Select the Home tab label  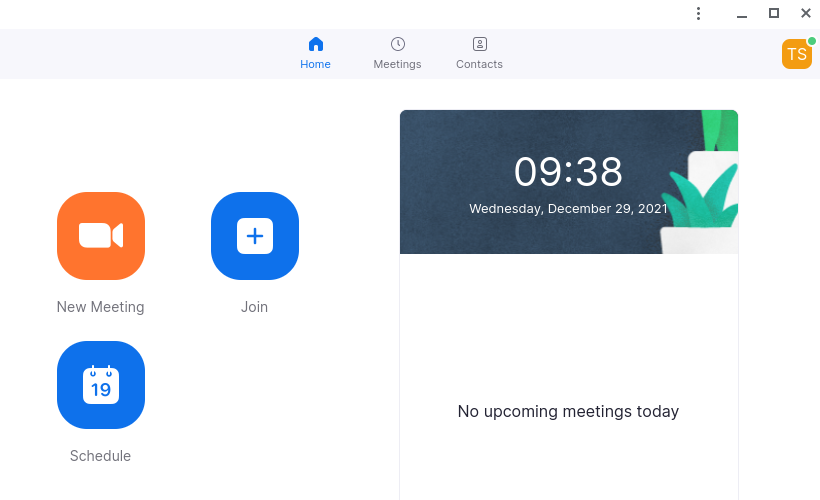click(x=315, y=64)
